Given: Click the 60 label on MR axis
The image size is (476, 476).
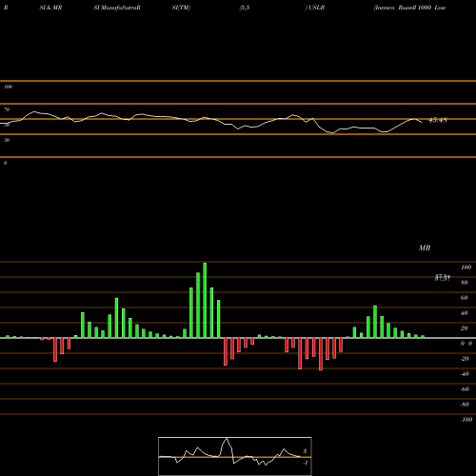Looking at the screenshot, I should coord(465,298).
